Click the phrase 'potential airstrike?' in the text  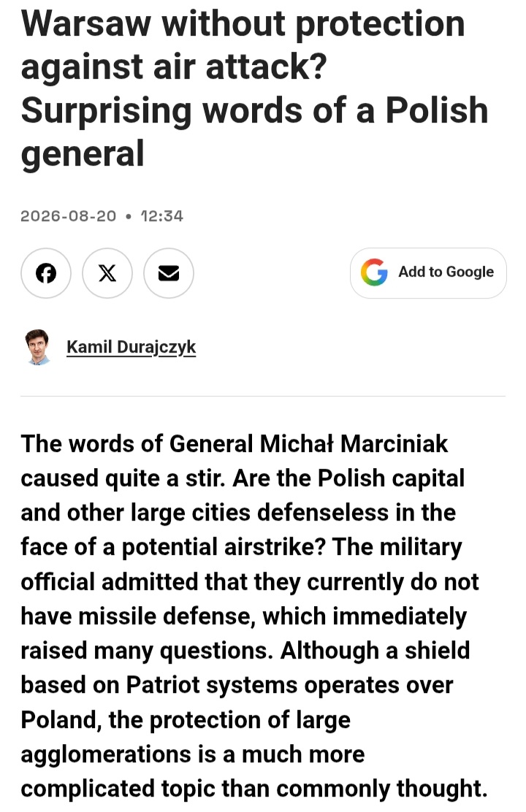224,548
